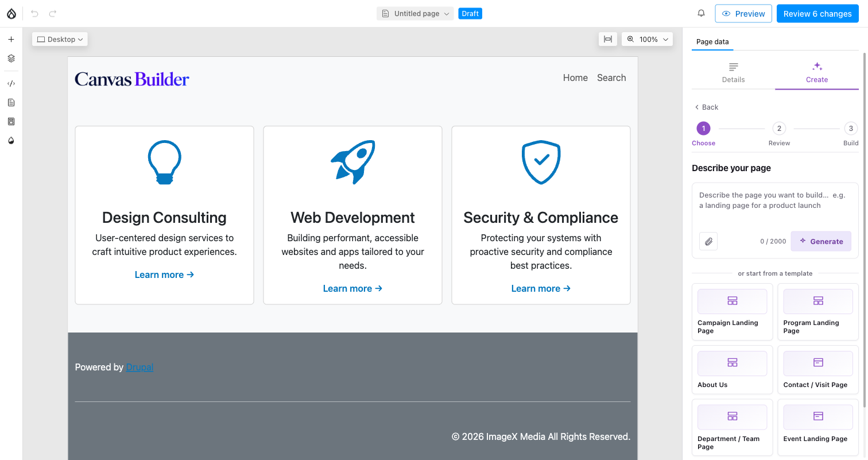Click the undo arrow icon
868x460 pixels.
[x=34, y=13]
